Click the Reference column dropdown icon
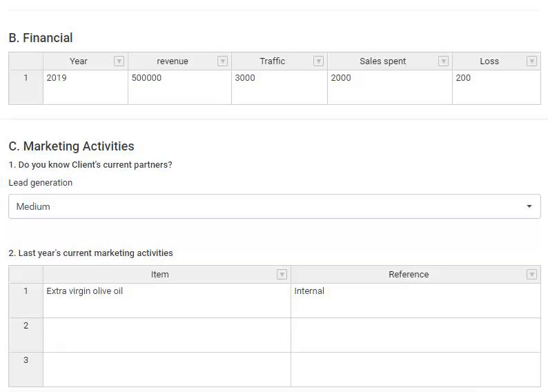 pos(531,275)
